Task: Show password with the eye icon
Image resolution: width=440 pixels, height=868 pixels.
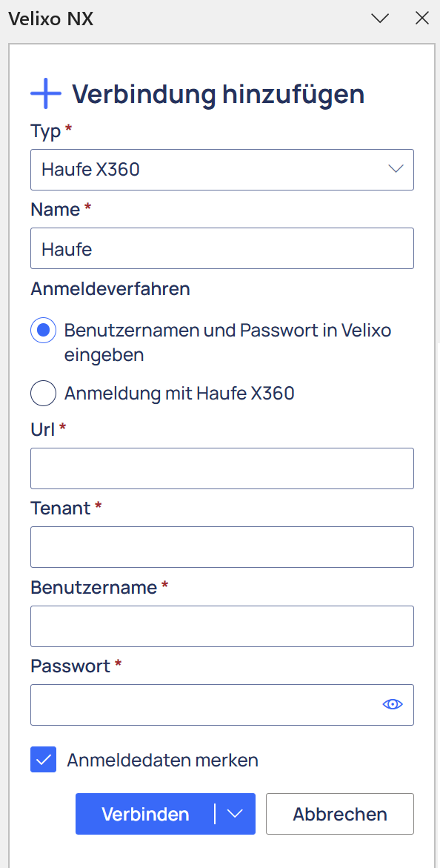Action: pyautogui.click(x=393, y=704)
